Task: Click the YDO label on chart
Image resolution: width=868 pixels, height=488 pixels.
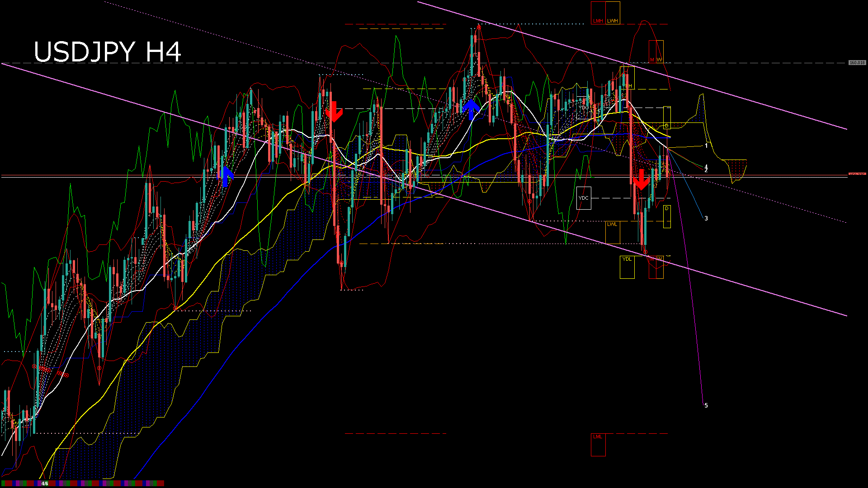Action: pyautogui.click(x=584, y=108)
